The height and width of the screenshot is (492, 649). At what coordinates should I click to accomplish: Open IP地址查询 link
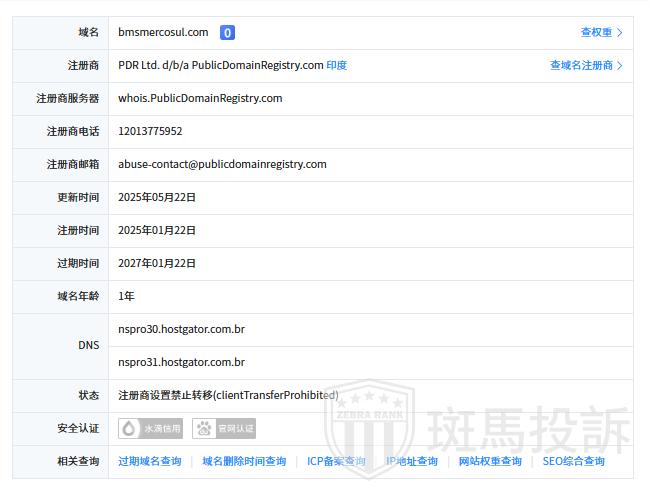[412, 461]
